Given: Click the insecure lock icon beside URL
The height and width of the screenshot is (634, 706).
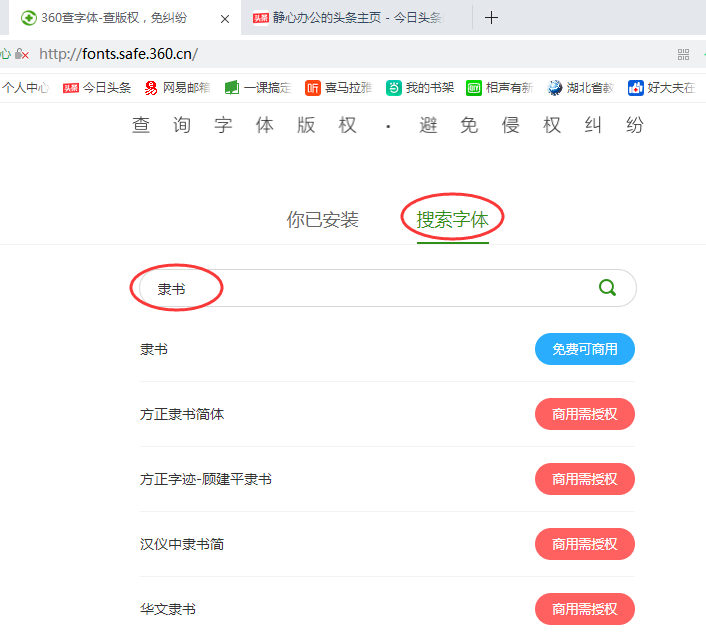Looking at the screenshot, I should (x=22, y=54).
